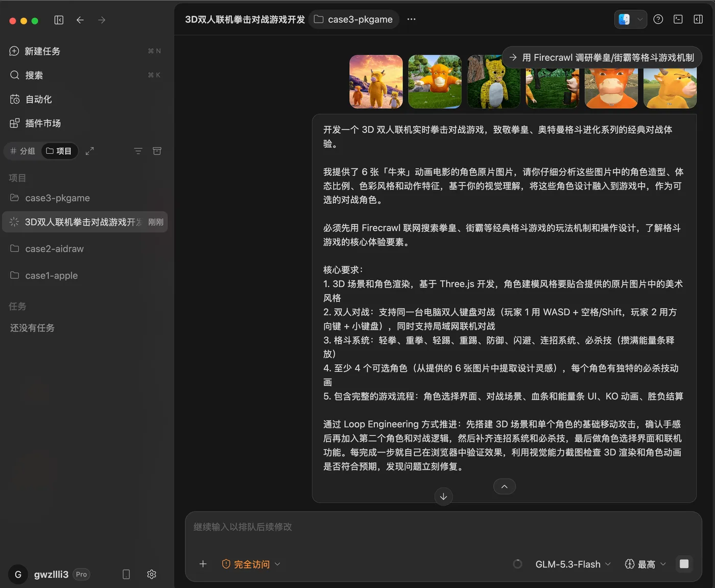Open 最高 reasoning level dropdown
Viewport: 715px width, 588px height.
(x=646, y=564)
